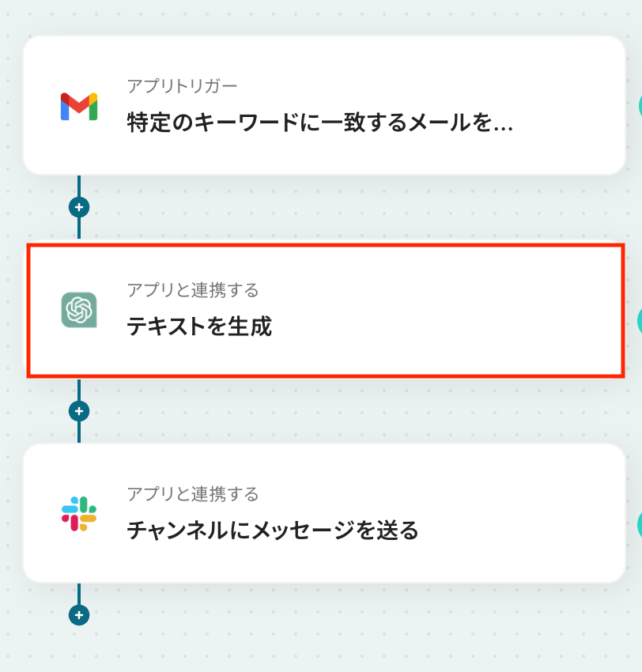
Task: Click teal status circle beside Gmail trigger
Action: coord(640,105)
